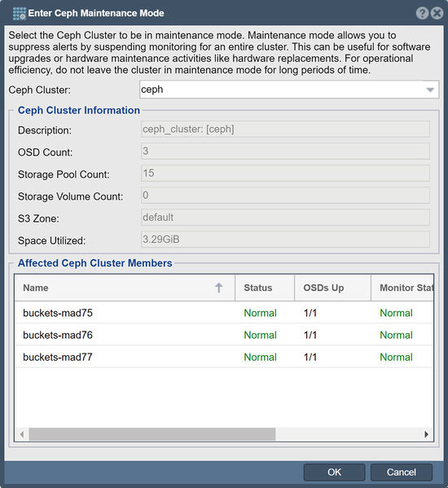Click the help question mark icon
Image resolution: width=448 pixels, height=488 pixels.
422,13
